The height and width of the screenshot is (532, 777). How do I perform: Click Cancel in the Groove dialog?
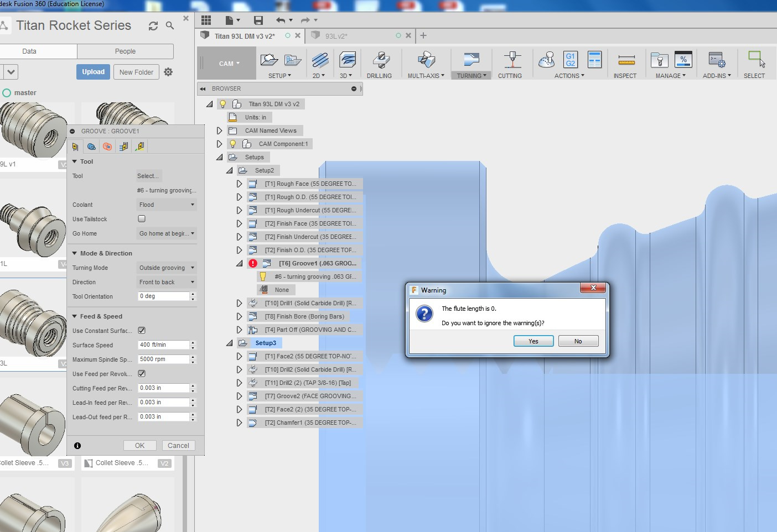point(178,446)
